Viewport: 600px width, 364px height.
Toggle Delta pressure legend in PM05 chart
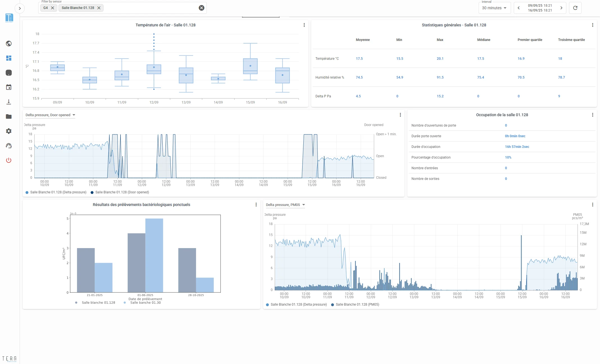(296, 305)
